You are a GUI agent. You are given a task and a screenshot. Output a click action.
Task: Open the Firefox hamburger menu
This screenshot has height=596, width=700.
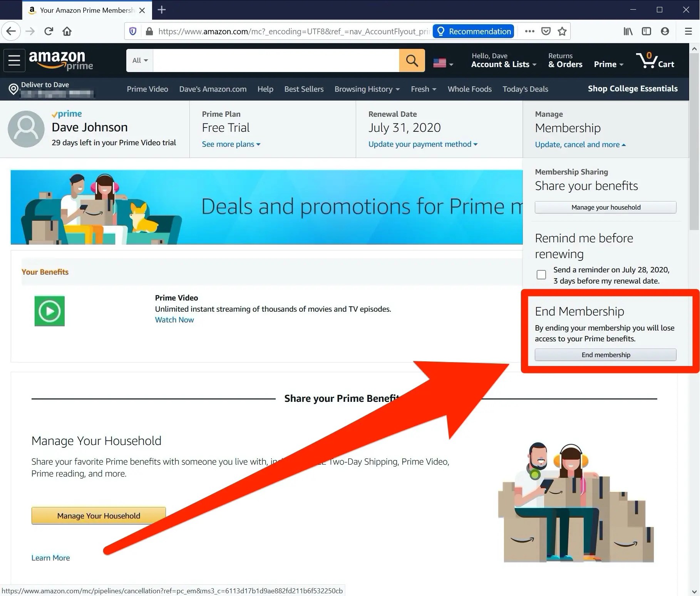click(688, 31)
